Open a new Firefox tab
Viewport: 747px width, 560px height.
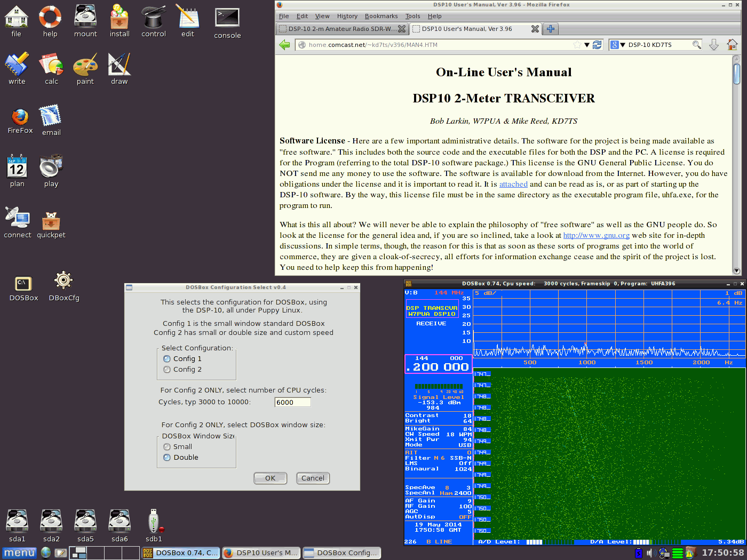(551, 29)
